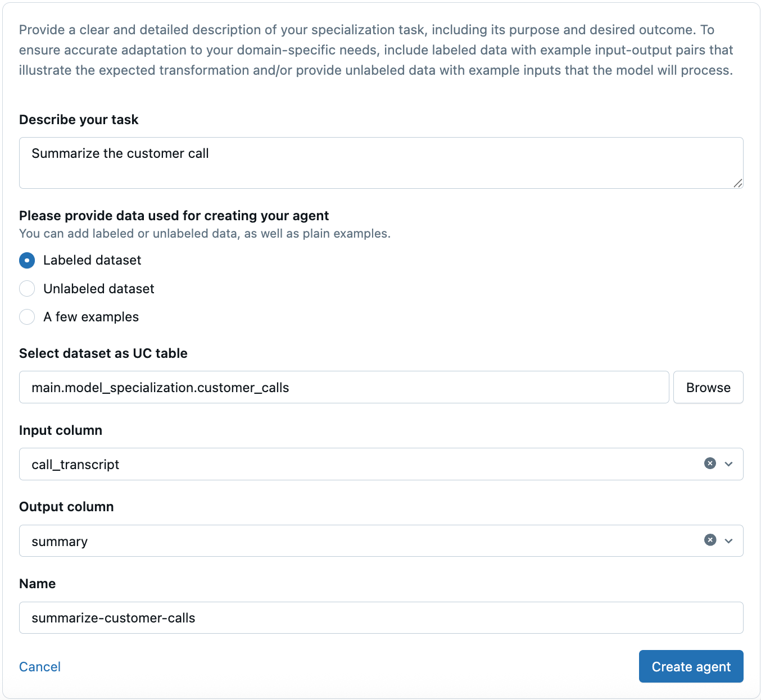Click Create agent to finish setup
This screenshot has width=761, height=700.
691,666
